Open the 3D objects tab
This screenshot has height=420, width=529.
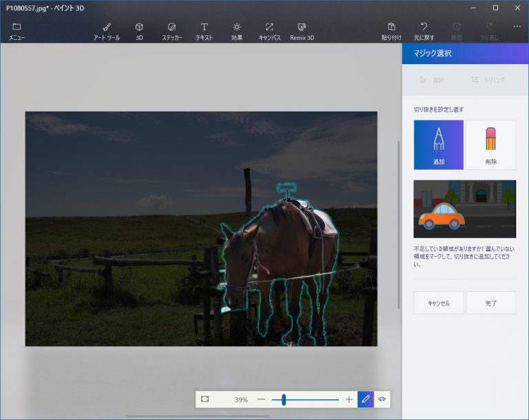[x=139, y=32]
